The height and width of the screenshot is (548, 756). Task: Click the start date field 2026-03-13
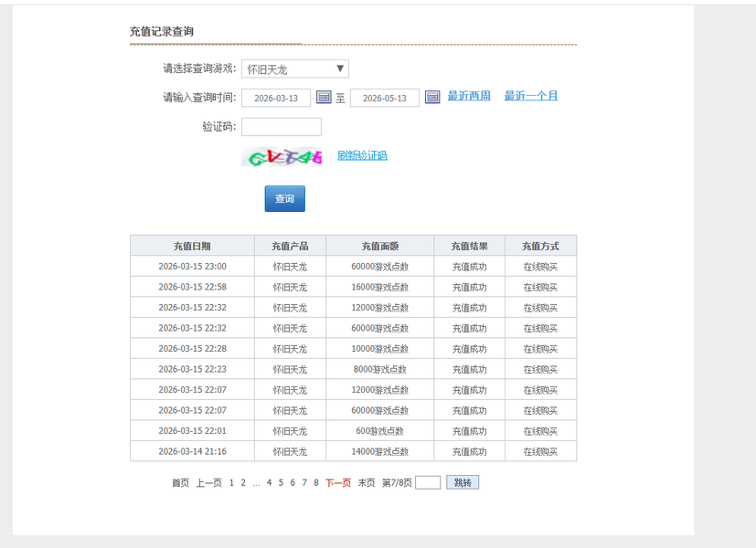276,99
